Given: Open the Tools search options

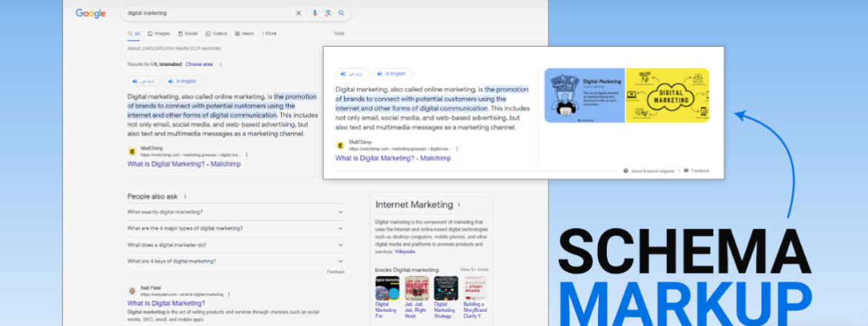Looking at the screenshot, I should [339, 33].
